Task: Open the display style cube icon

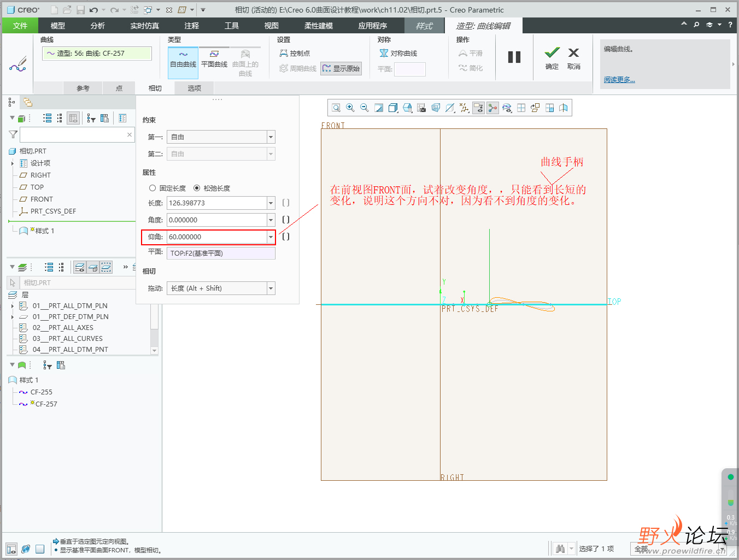Action: (x=393, y=108)
